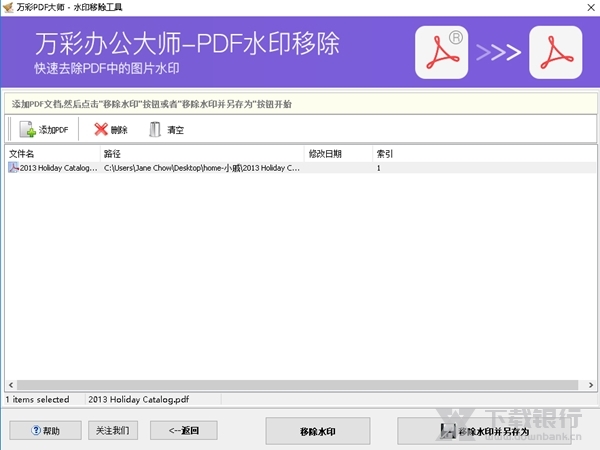
Task: Click the horizontal scrollbar track
Action: point(297,385)
